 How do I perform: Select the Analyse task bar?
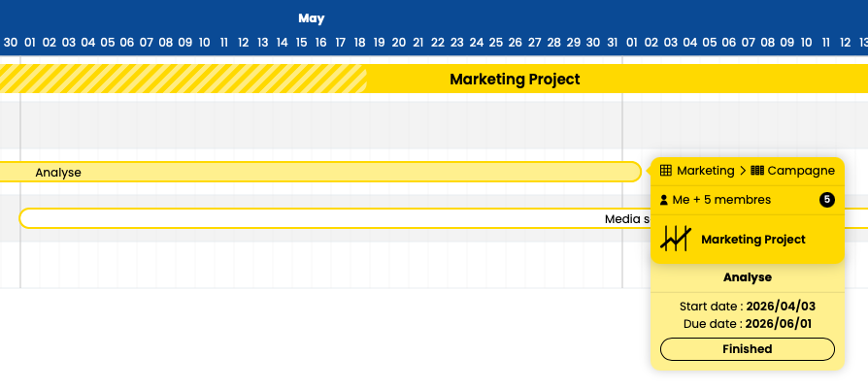pos(320,172)
